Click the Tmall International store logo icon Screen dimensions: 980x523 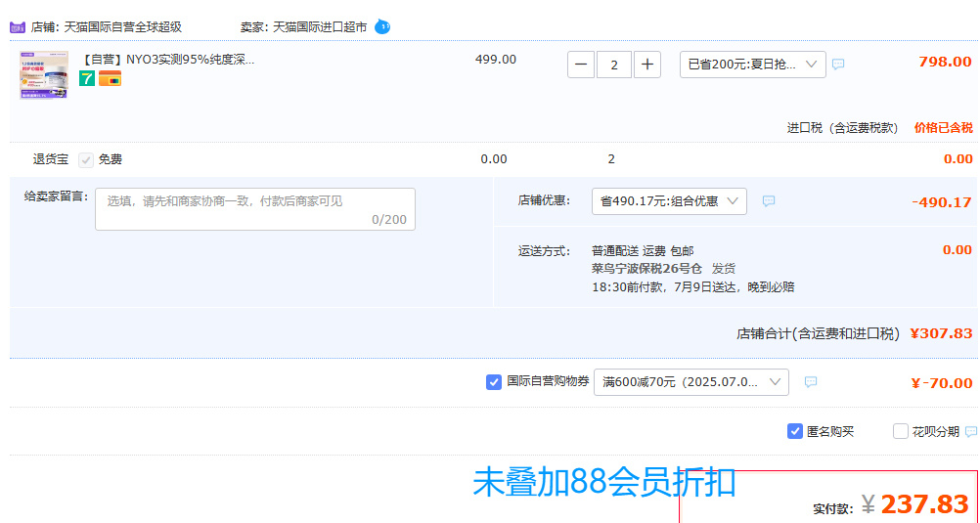18,27
